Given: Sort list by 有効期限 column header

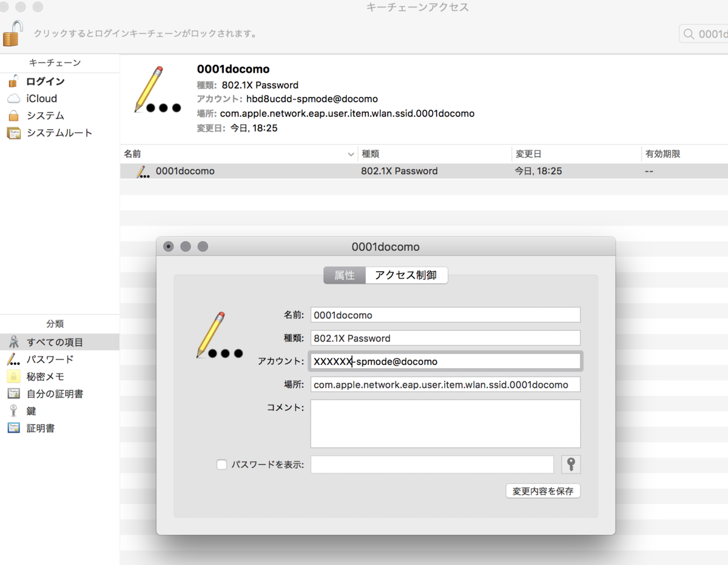Looking at the screenshot, I should pos(685,154).
